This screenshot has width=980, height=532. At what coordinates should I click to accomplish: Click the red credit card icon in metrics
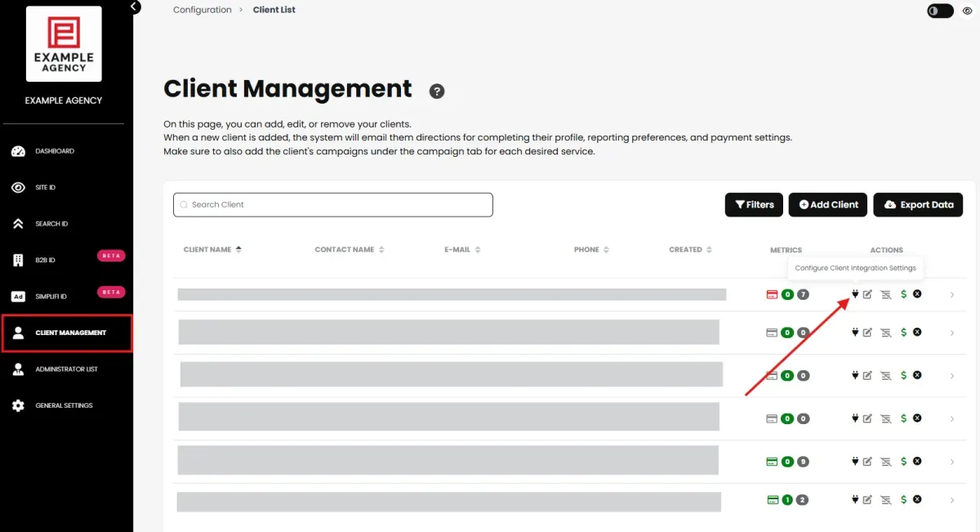[x=772, y=294]
